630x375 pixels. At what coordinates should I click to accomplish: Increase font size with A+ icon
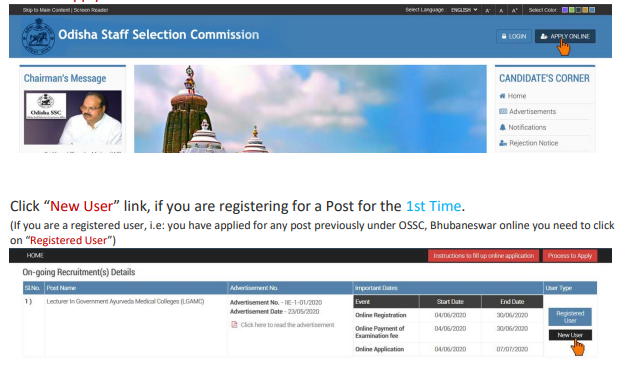(x=514, y=10)
